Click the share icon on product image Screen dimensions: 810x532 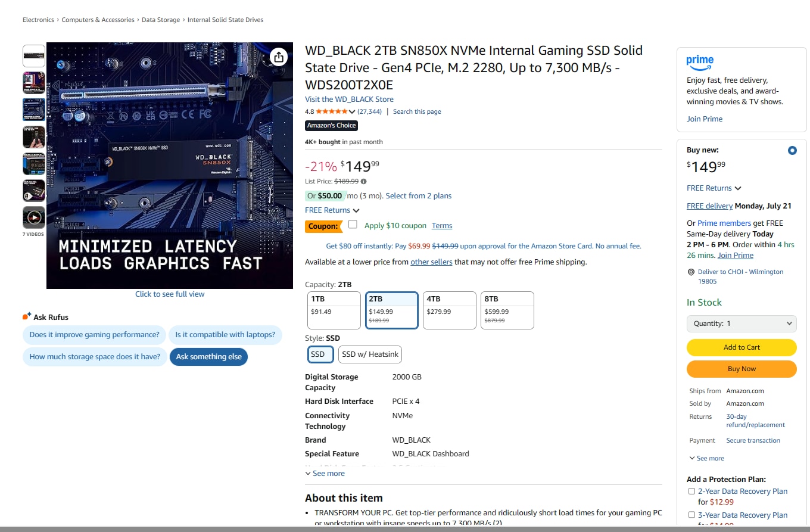pos(279,57)
